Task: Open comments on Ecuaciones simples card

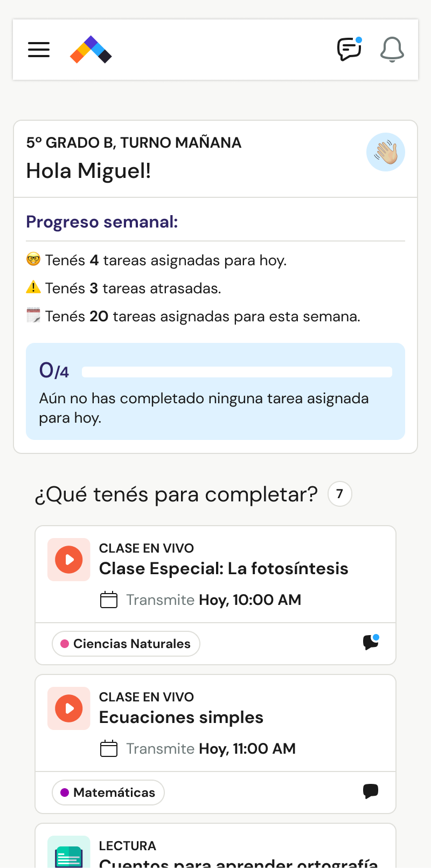Action: coord(371,791)
